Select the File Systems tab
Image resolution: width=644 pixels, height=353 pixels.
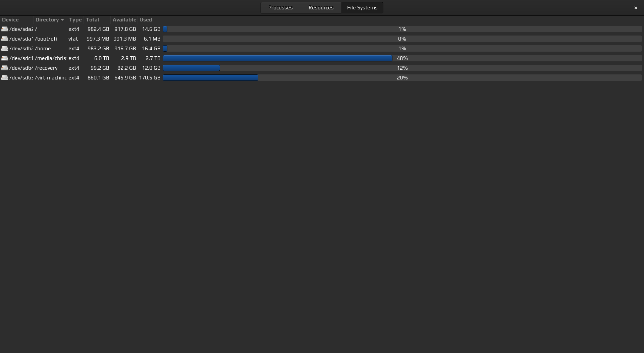coord(362,8)
